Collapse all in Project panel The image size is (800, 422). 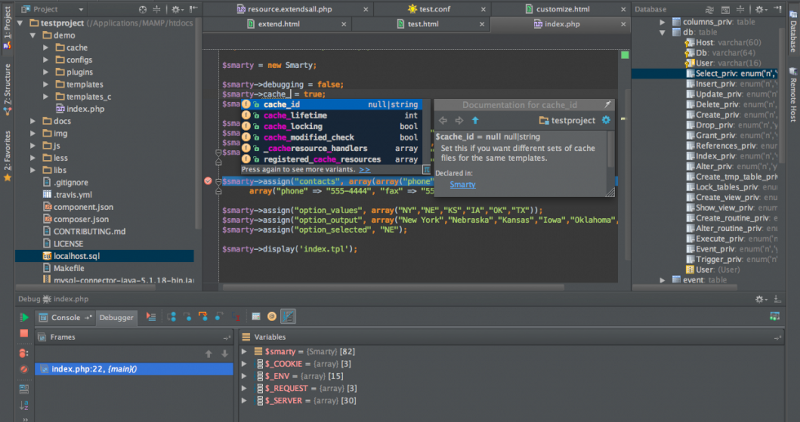(x=157, y=9)
